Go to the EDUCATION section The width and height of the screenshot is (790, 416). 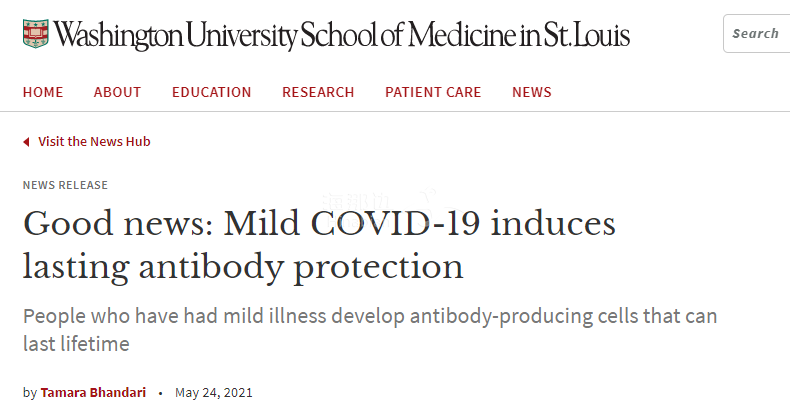pos(212,92)
